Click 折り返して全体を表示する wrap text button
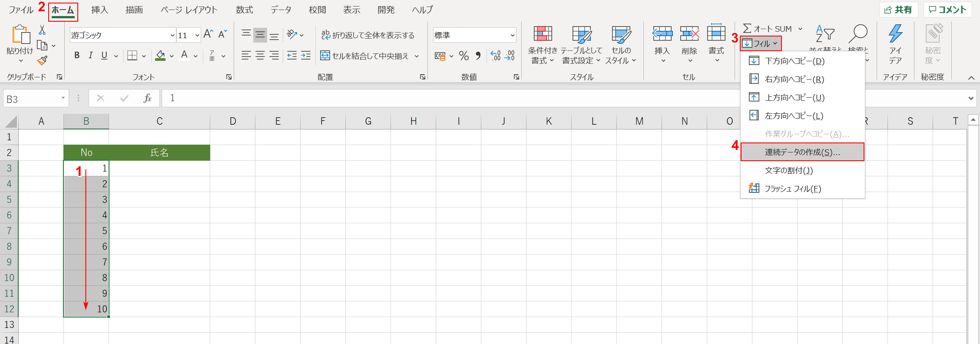 (367, 35)
